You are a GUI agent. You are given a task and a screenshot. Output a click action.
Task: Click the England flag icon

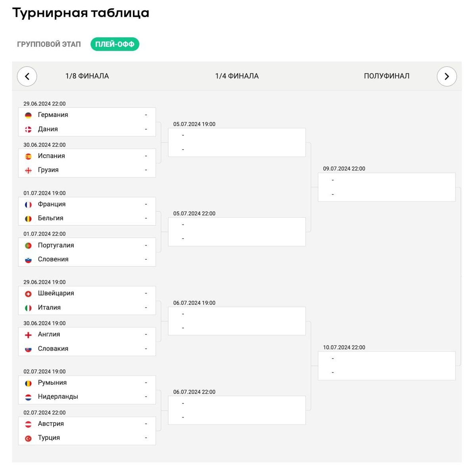pos(28,334)
